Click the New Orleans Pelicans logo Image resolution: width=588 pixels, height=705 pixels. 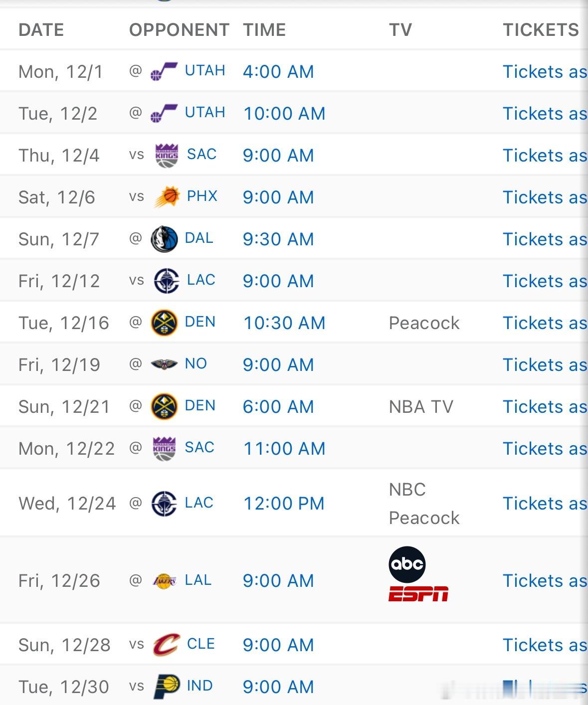164,364
